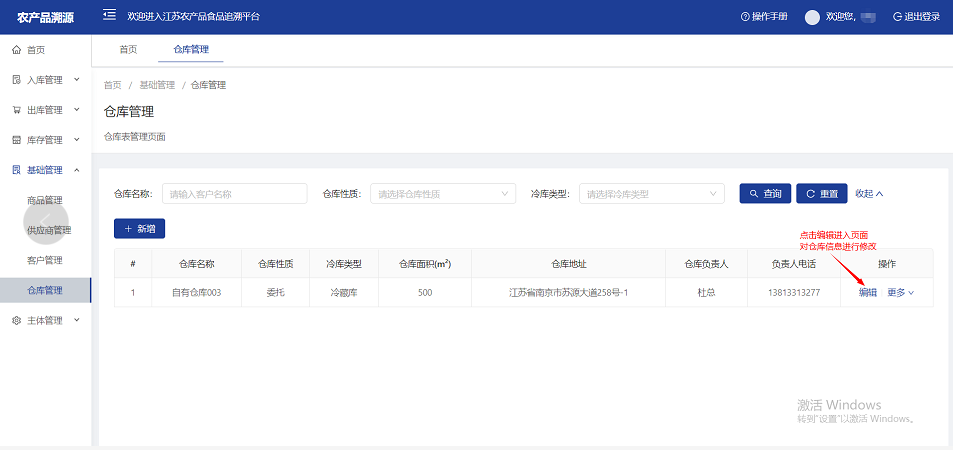Click the warehouse name (仓库名称) input field
Image resolution: width=953 pixels, height=450 pixels.
pyautogui.click(x=234, y=194)
